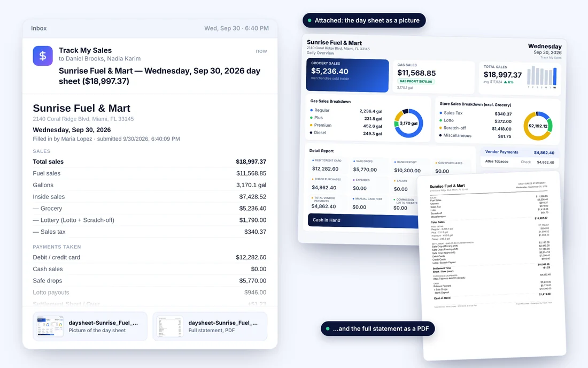Click the Sunrise Fuel & Mart title on day sheet

pyautogui.click(x=334, y=43)
